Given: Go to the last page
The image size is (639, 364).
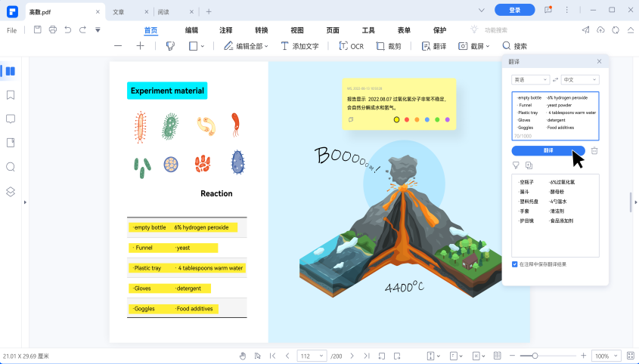Looking at the screenshot, I should click(367, 356).
